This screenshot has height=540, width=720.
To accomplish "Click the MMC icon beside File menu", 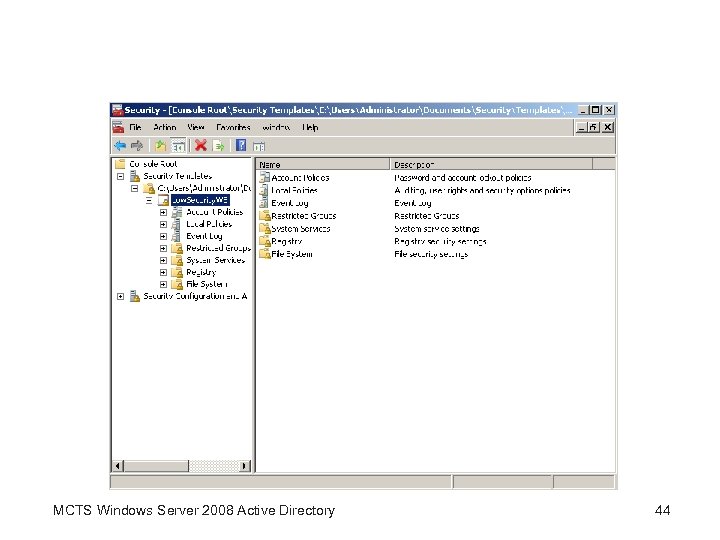I will pos(118,127).
